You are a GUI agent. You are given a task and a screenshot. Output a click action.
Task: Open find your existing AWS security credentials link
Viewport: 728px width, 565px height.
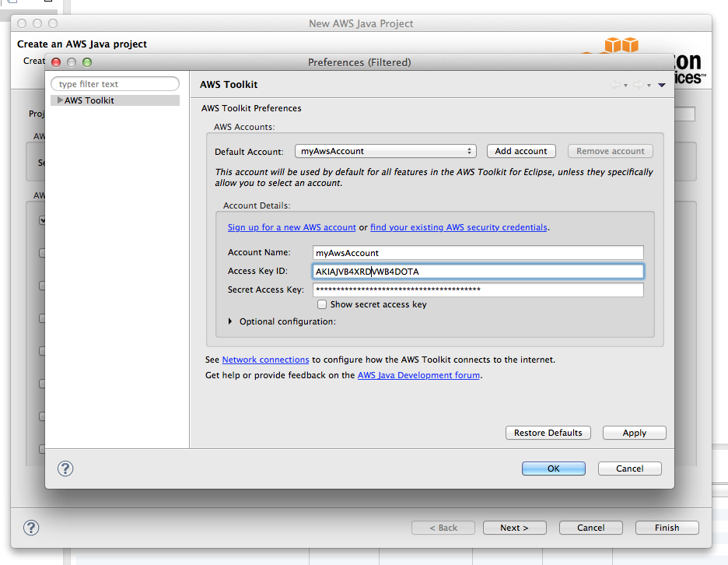coord(459,227)
